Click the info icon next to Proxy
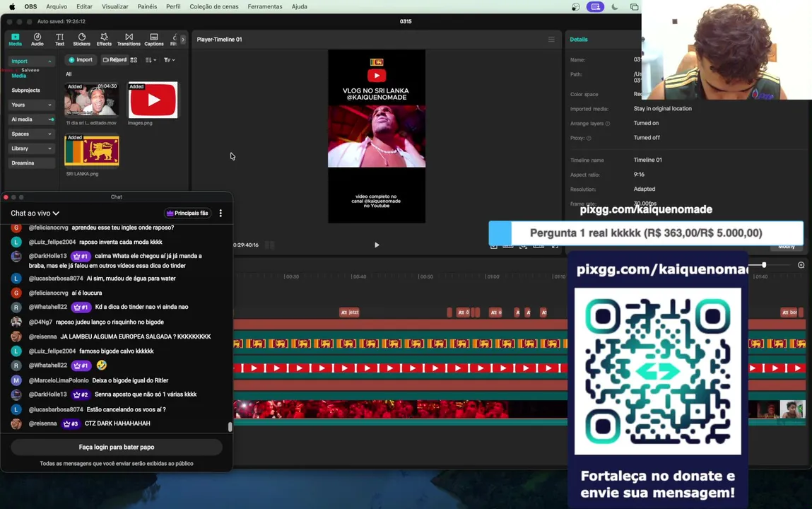This screenshot has height=509, width=812. point(589,139)
